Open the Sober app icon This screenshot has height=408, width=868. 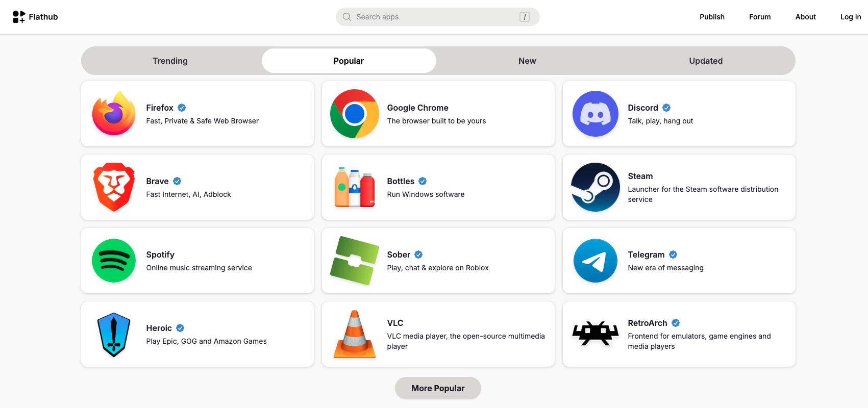(x=355, y=261)
